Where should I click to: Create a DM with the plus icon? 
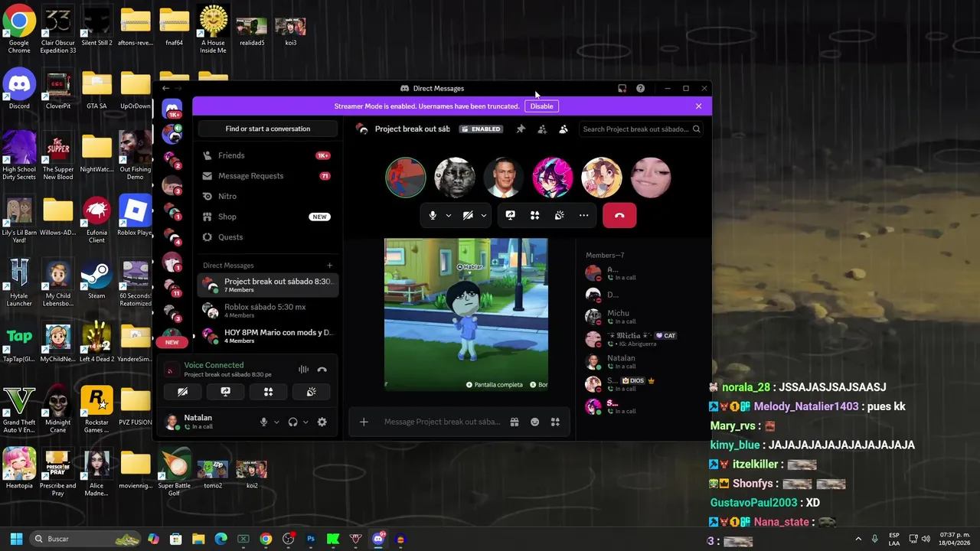(329, 266)
